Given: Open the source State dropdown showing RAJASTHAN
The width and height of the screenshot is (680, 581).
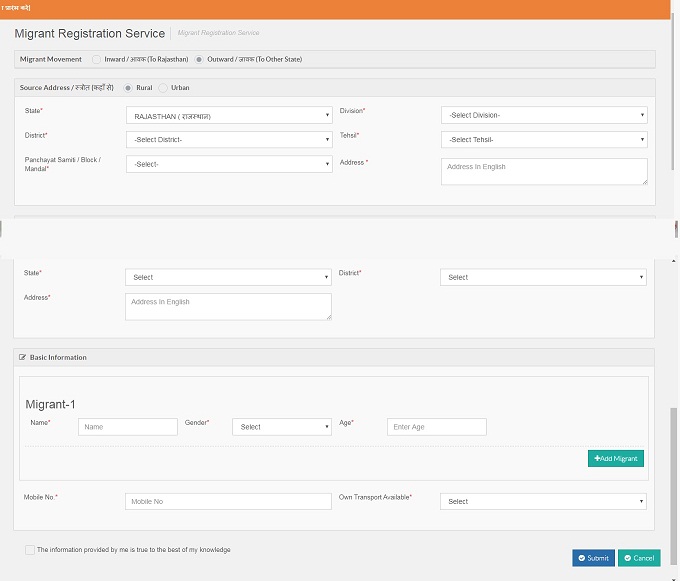Looking at the screenshot, I should point(229,115).
